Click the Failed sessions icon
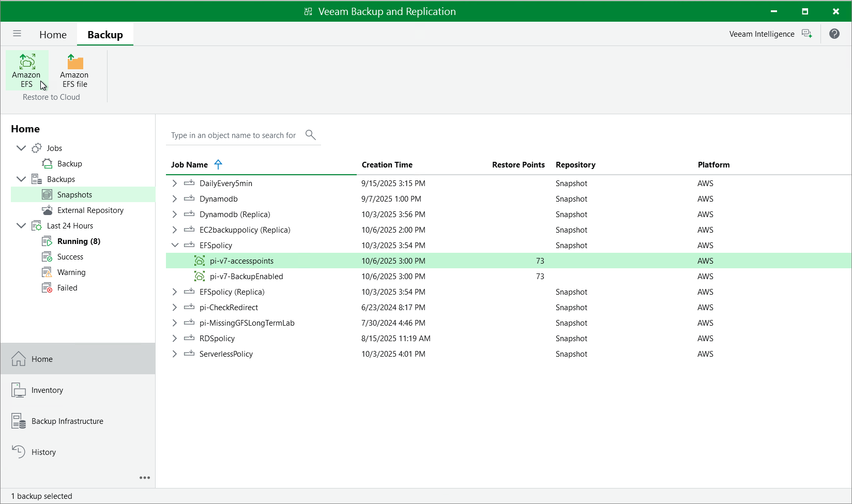 pos(47,288)
